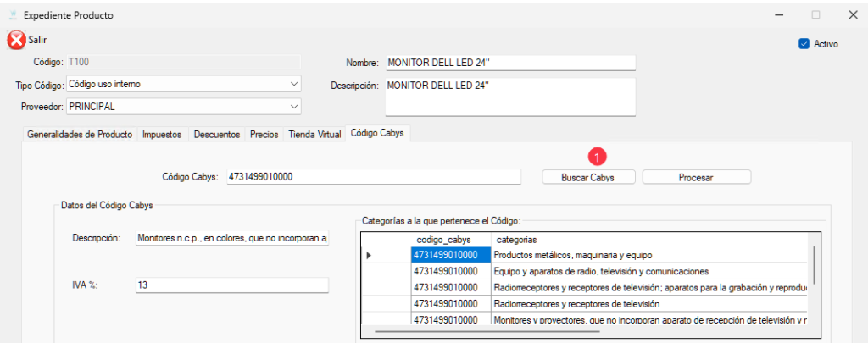868x343 pixels.
Task: Open the Impuestos tab
Action: click(161, 135)
